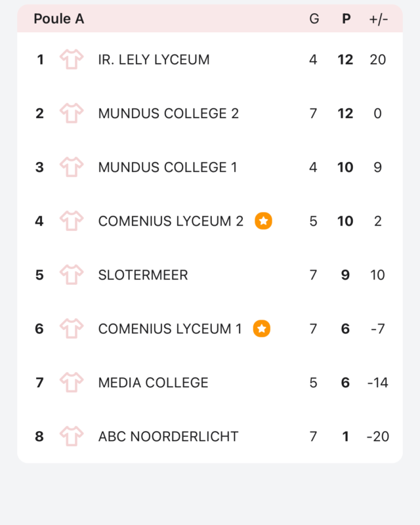Click the shirt icon beside MUNDUS COLLEGE 2

(x=72, y=113)
